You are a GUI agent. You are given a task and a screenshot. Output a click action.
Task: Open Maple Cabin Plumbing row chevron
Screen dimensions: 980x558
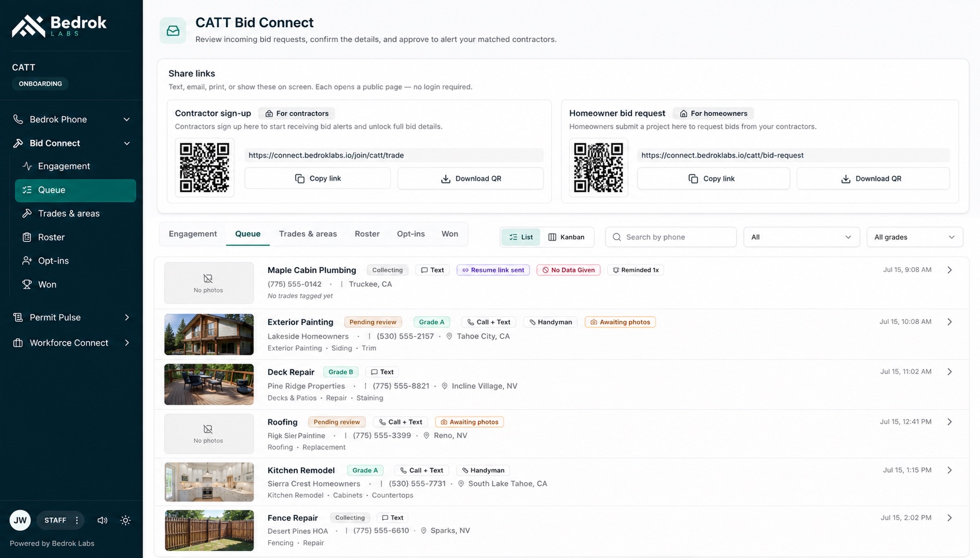click(x=949, y=270)
